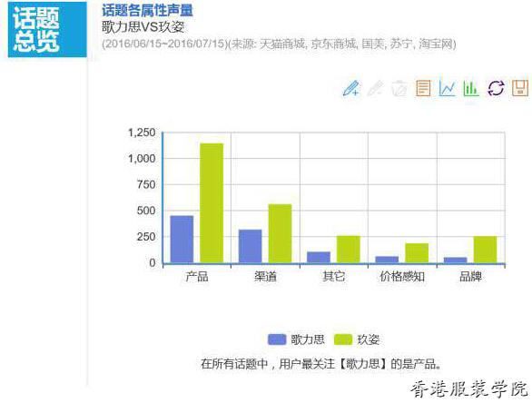Toggle 玖姿 series in legend
Viewport: 532px width, 403px height.
point(357,339)
